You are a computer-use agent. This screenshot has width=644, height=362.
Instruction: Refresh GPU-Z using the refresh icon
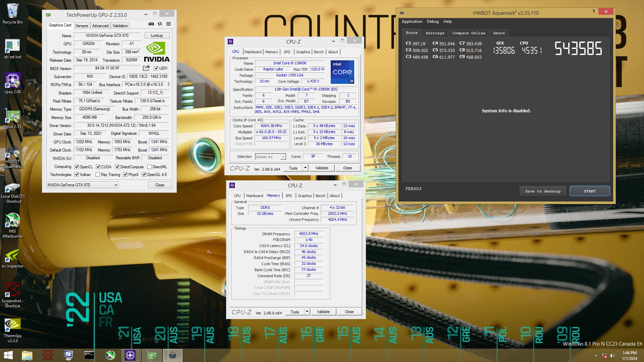pos(160,24)
